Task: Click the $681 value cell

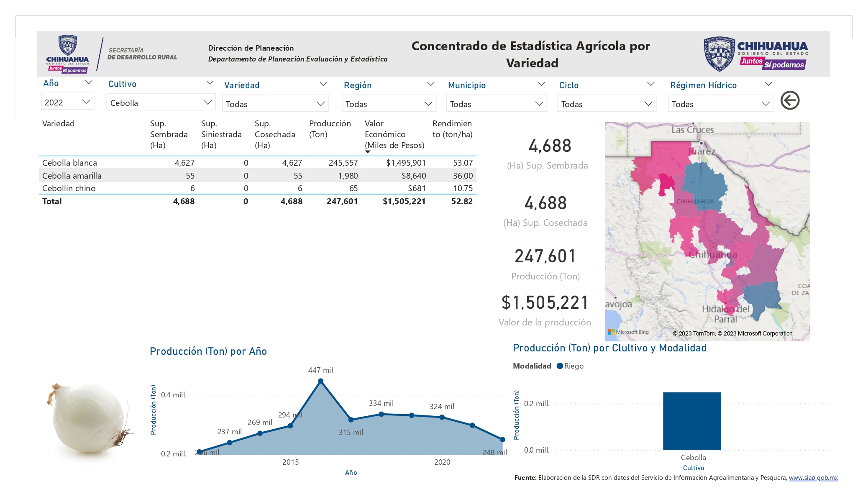Action: [x=417, y=188]
